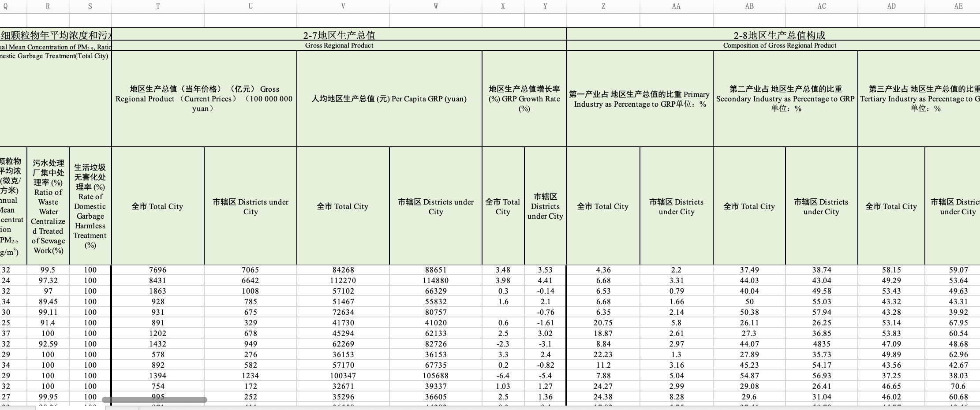Select 'Districts under City' subheader in column AC
980x410 pixels.
(822, 206)
